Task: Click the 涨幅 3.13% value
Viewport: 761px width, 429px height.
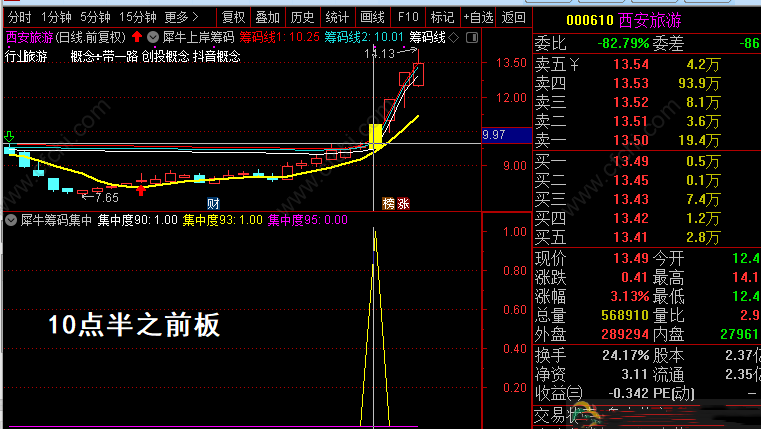Action: [629, 296]
